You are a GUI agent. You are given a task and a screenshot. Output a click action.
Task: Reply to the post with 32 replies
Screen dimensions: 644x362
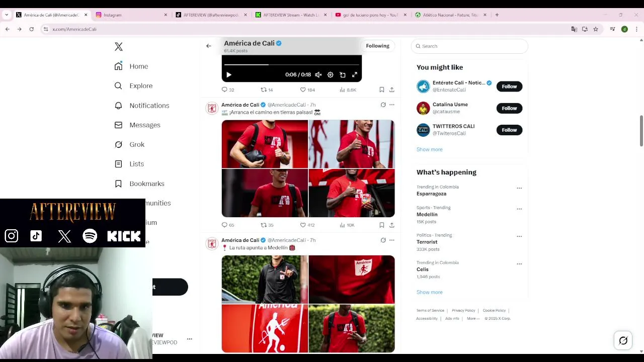(x=228, y=89)
